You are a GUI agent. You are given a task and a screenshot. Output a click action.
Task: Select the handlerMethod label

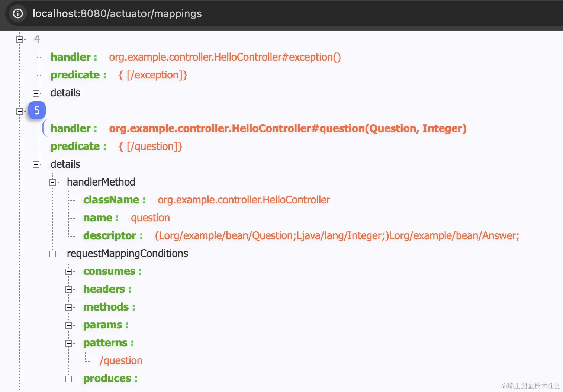pos(101,182)
